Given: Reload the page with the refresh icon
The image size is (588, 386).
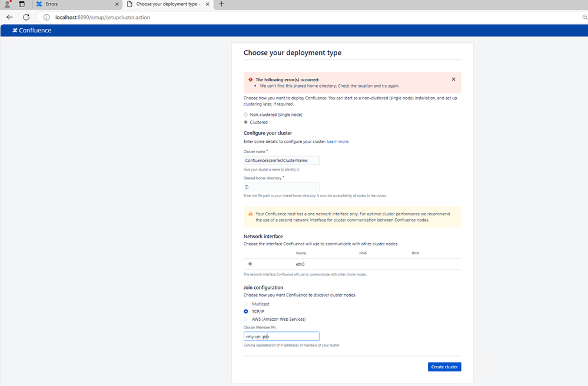Looking at the screenshot, I should point(26,17).
